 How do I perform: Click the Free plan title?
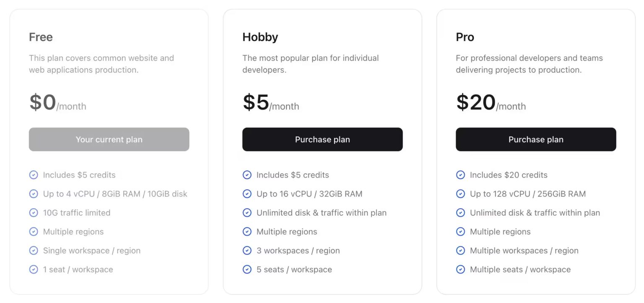pyautogui.click(x=41, y=37)
